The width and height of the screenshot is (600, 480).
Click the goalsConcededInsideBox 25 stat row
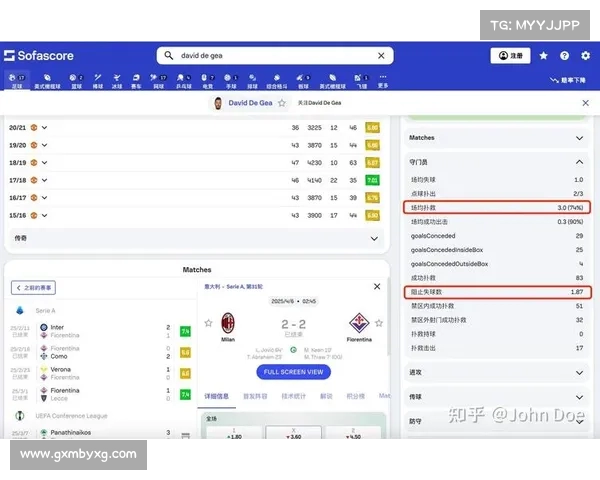click(x=497, y=250)
